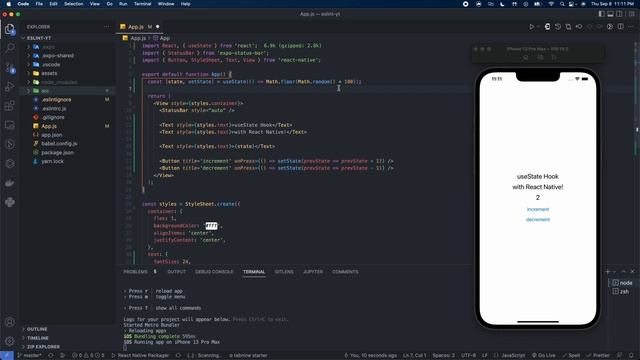Expand the .expo-shared folder
The width and height of the screenshot is (640, 360).
click(57, 56)
